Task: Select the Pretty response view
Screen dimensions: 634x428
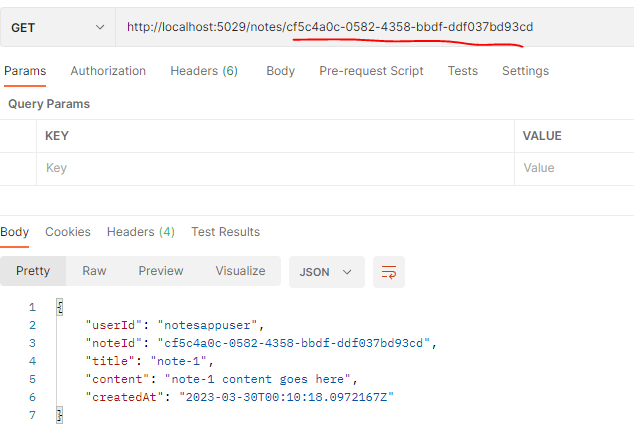Action: coord(33,271)
